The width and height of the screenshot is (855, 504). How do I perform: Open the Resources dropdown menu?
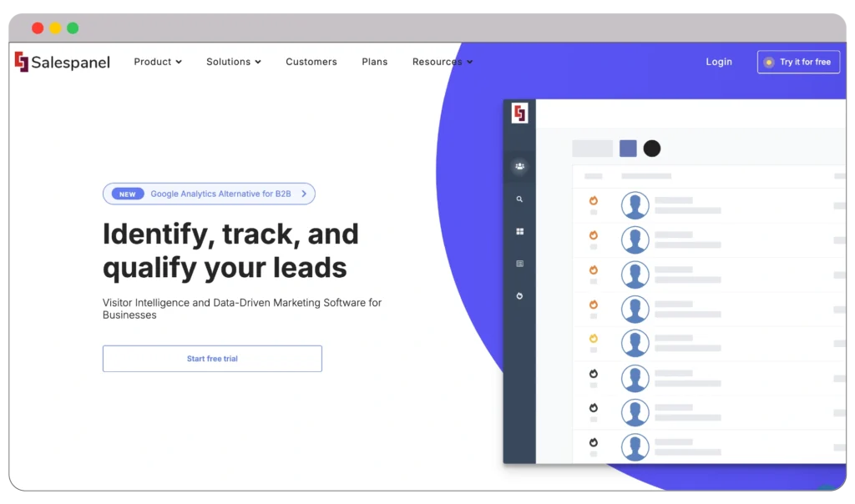(443, 62)
